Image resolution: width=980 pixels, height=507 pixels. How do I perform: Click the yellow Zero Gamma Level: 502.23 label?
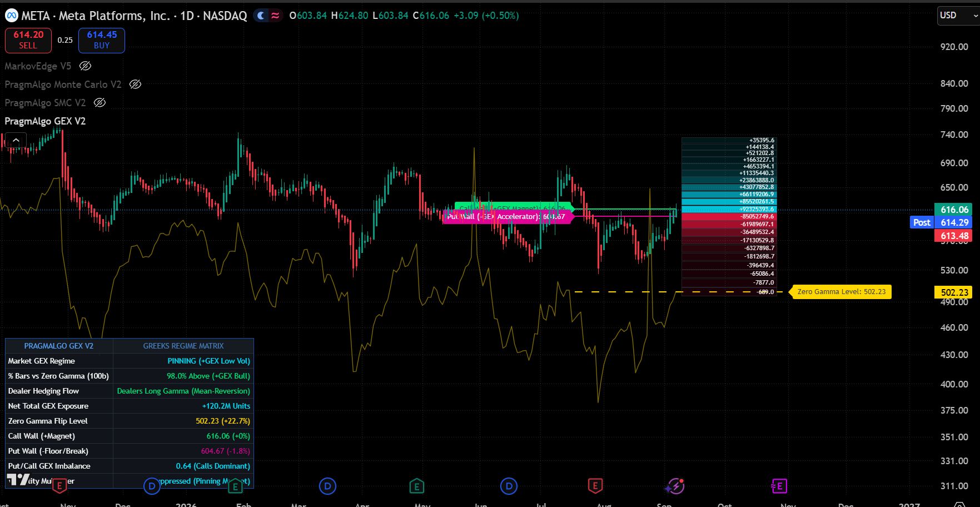(841, 292)
